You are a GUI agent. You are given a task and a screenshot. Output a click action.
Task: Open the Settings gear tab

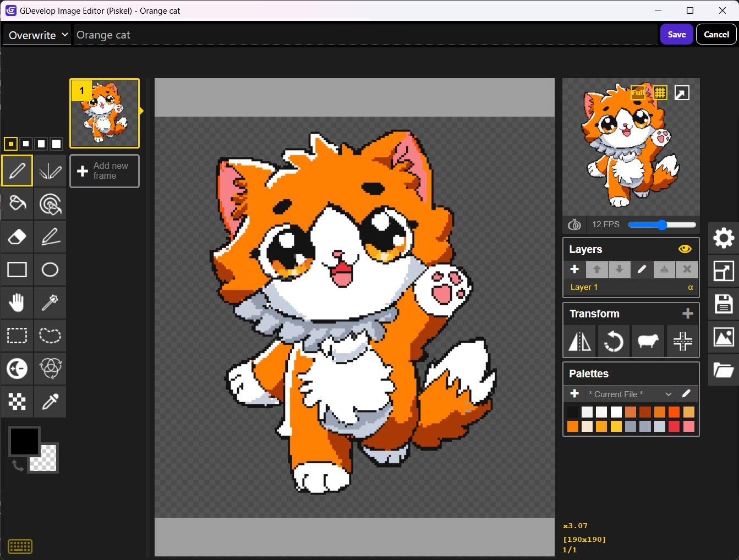723,238
